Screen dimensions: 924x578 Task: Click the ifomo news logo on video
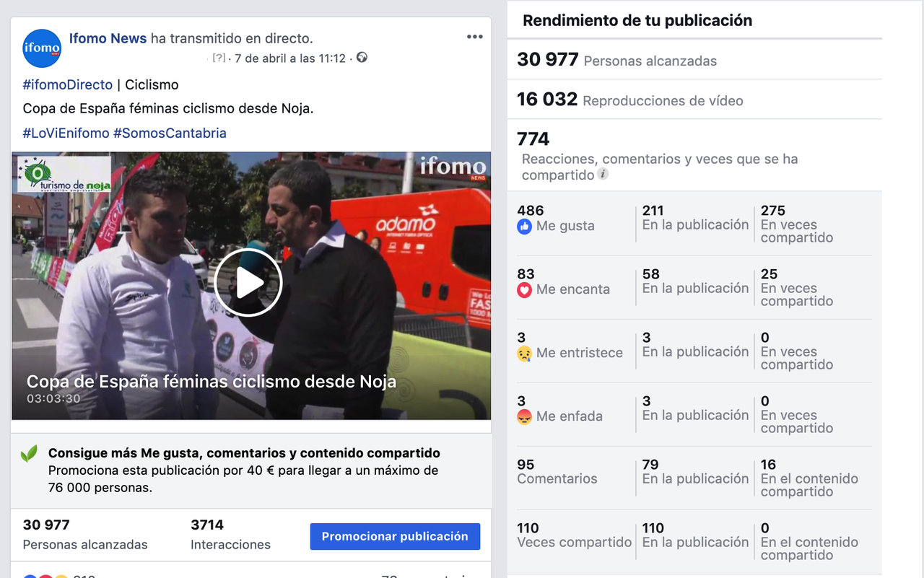pos(453,167)
